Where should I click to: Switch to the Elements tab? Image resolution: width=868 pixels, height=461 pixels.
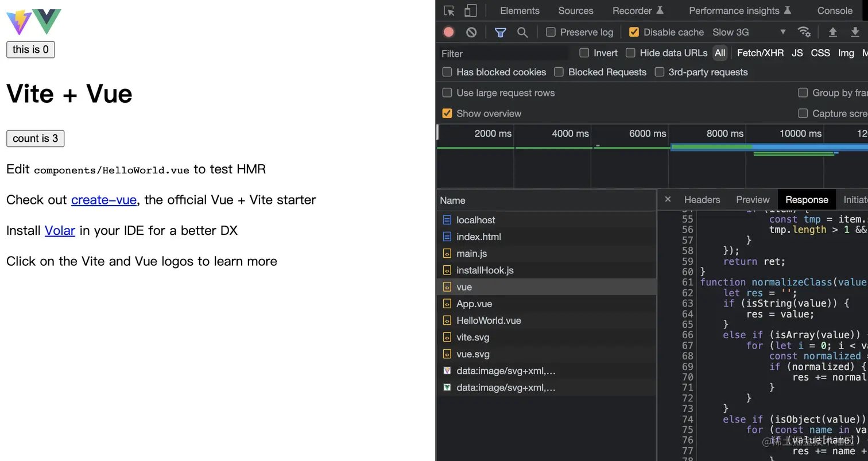520,11
